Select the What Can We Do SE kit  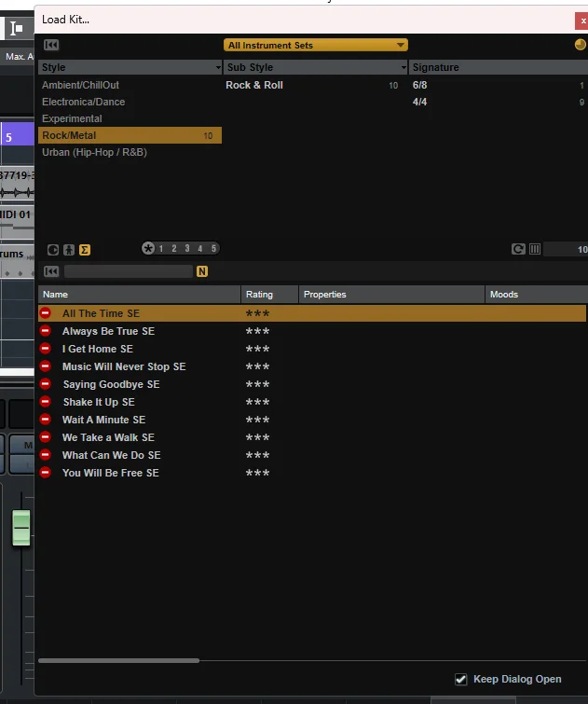(312, 455)
